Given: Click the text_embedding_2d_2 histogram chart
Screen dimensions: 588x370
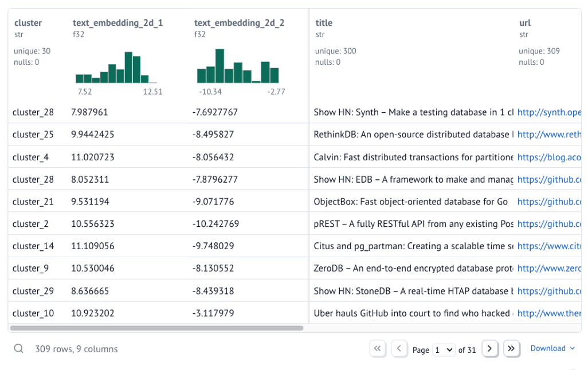Looking at the screenshot, I should (238, 66).
